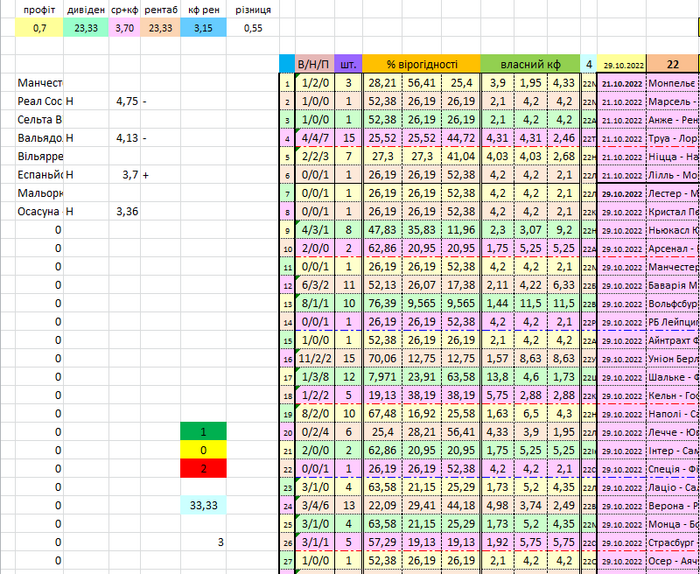Select the 'Лестер' match cell
The width and height of the screenshot is (700, 574).
(x=673, y=193)
